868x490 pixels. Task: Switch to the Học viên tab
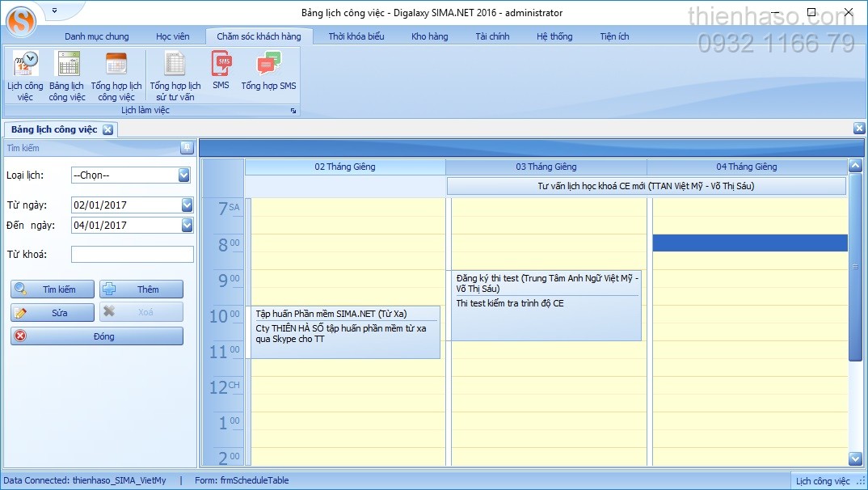pyautogui.click(x=173, y=36)
